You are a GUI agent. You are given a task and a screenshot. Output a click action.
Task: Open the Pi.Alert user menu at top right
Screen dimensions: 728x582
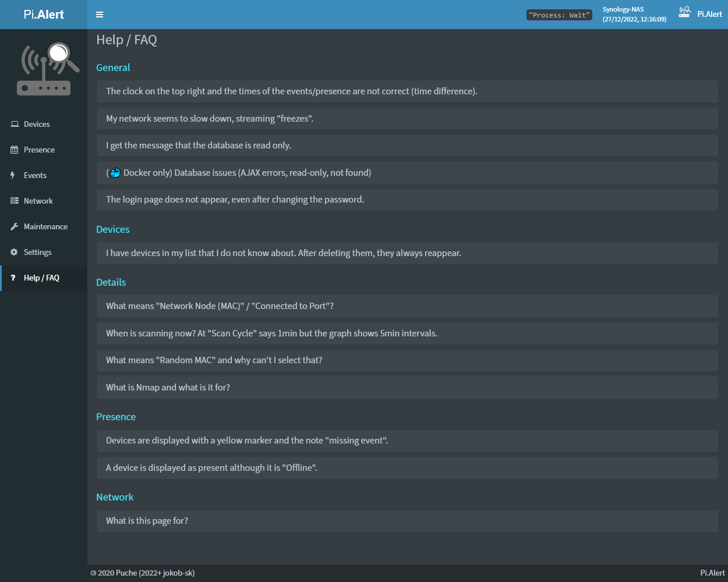pos(701,14)
